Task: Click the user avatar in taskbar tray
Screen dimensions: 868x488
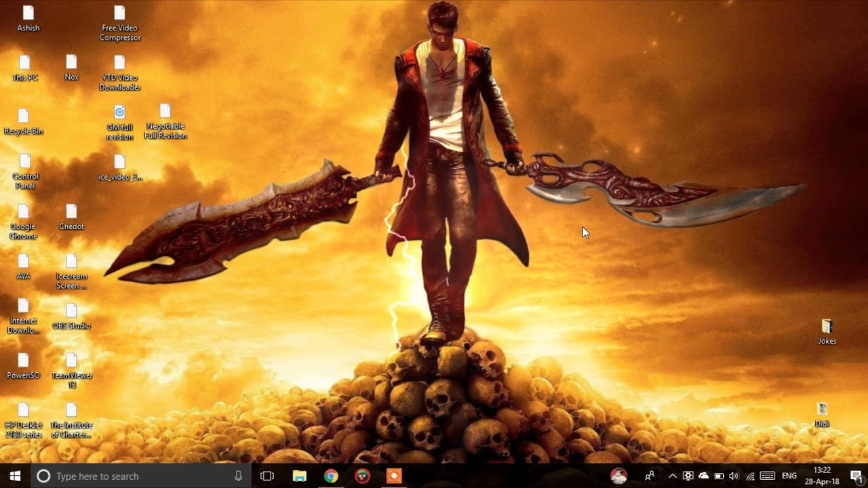Action: click(618, 476)
